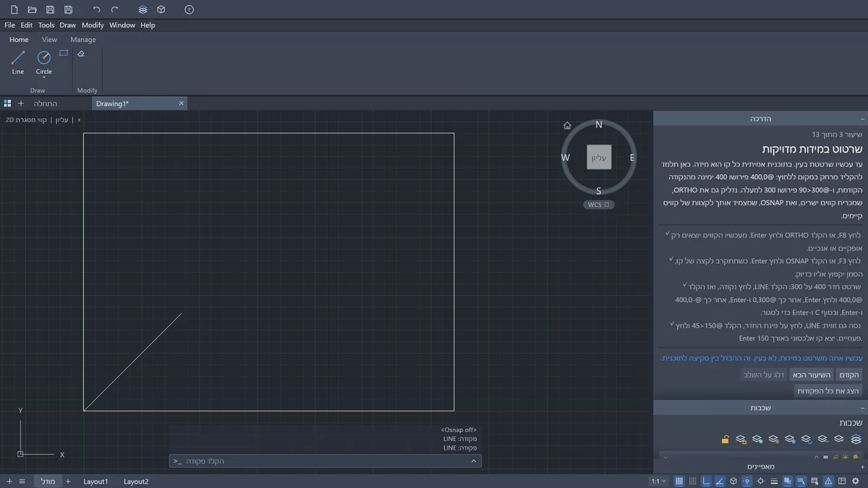Image resolution: width=868 pixels, height=488 pixels.
Task: Toggle lineweight display in status bar
Action: [x=774, y=481]
